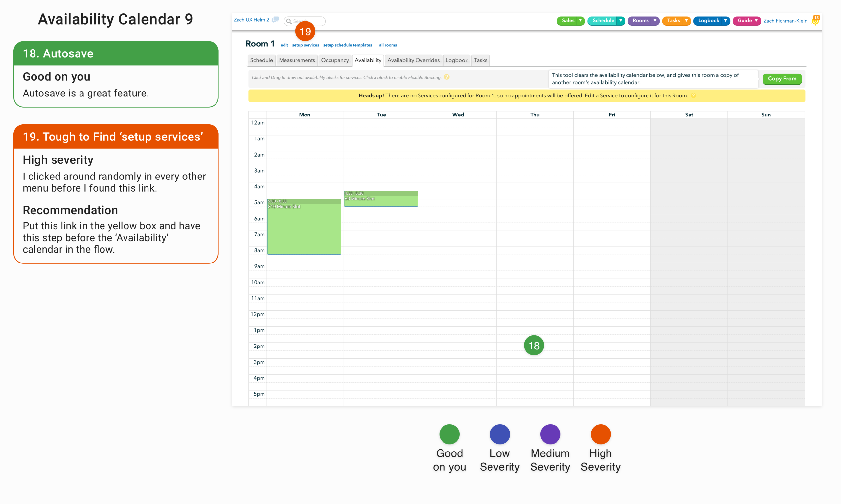Click the help icon in yellow Heads up banner
Image resolution: width=841 pixels, height=504 pixels.
click(693, 96)
